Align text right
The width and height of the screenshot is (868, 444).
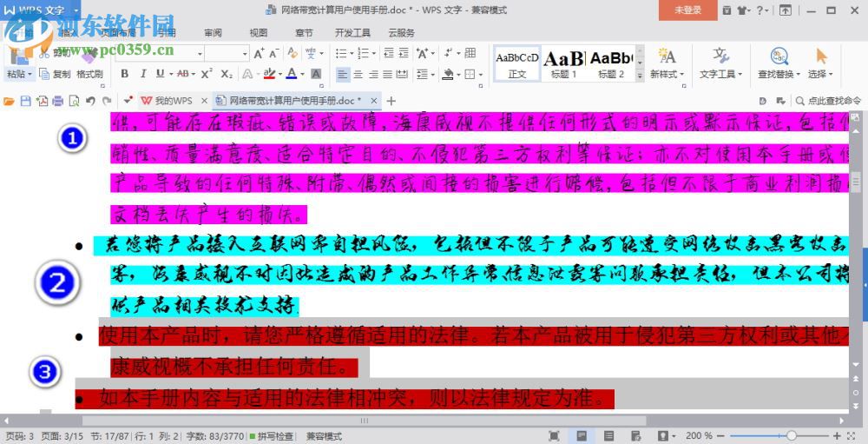(x=373, y=74)
